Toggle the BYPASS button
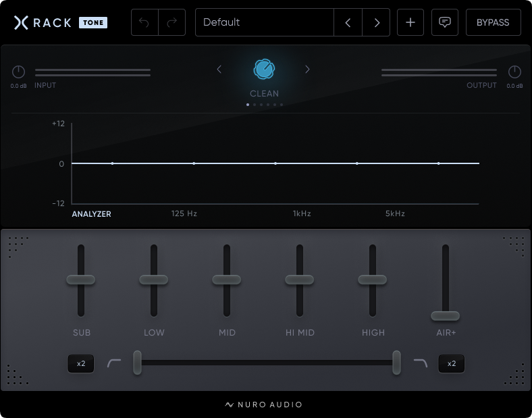Screen dimensions: 532x418 click(x=493, y=22)
